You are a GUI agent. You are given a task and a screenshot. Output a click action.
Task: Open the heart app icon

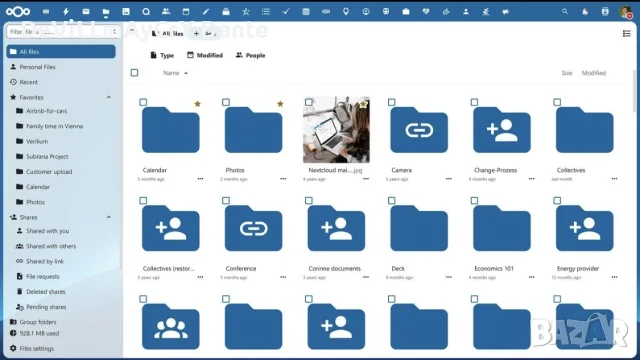[426, 12]
